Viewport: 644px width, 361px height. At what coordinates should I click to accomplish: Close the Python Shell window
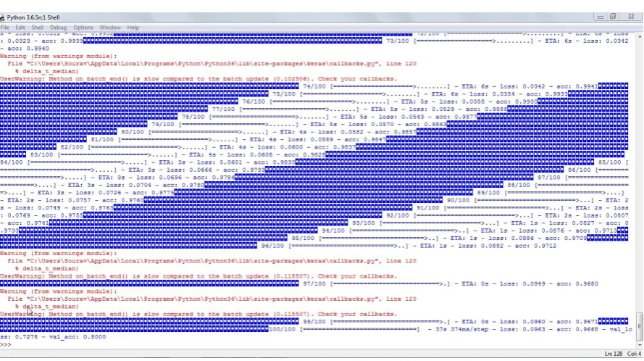point(631,17)
